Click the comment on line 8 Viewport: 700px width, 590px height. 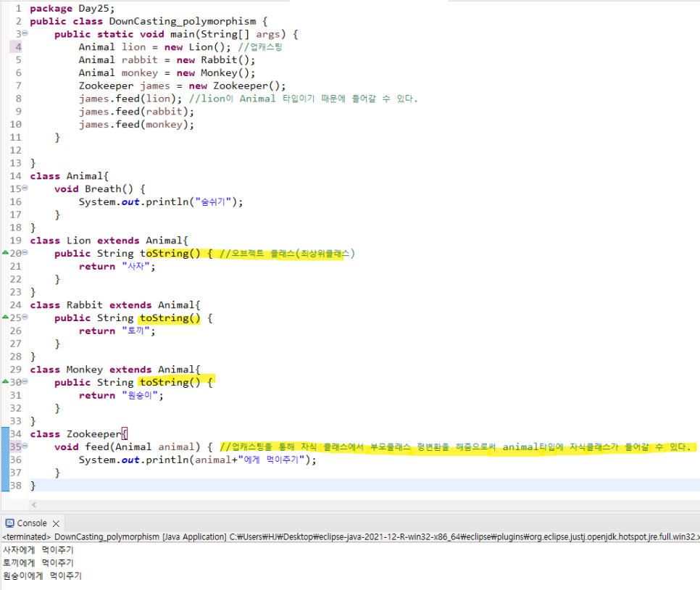[303, 99]
